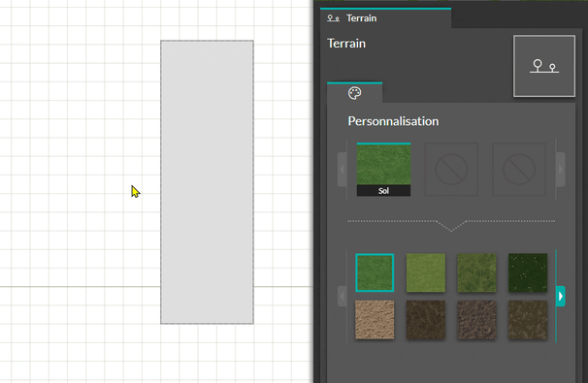Click the second disabled empty material slot

point(519,170)
